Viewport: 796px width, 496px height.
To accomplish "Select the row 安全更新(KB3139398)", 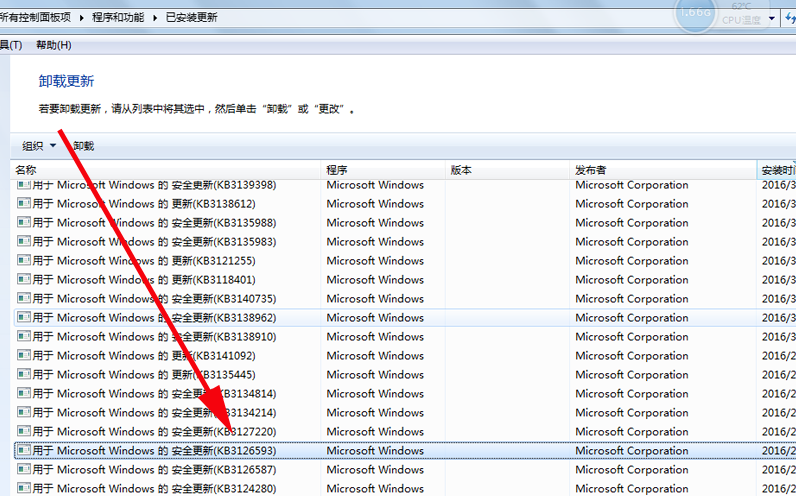I will (405, 185).
